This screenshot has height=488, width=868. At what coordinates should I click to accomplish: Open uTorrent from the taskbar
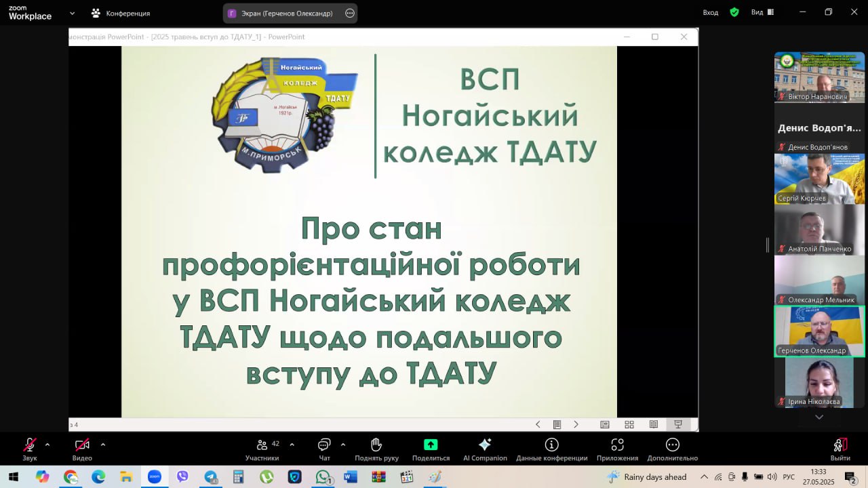(267, 476)
